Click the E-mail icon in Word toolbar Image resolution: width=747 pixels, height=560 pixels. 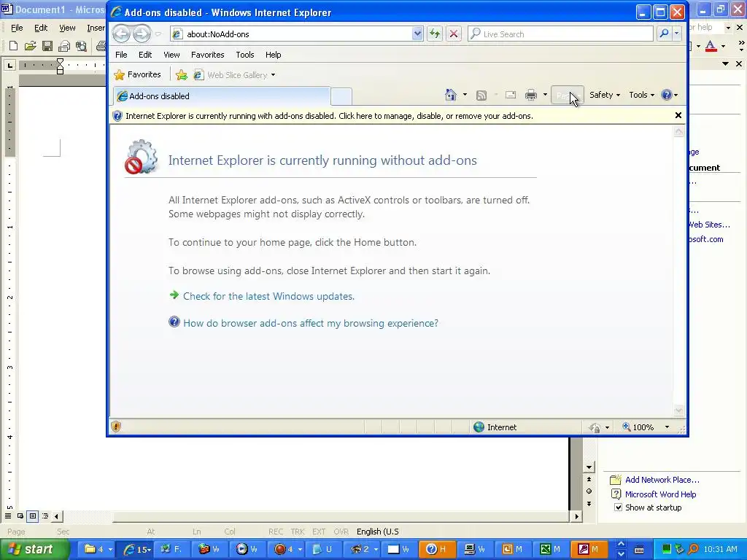(x=64, y=46)
